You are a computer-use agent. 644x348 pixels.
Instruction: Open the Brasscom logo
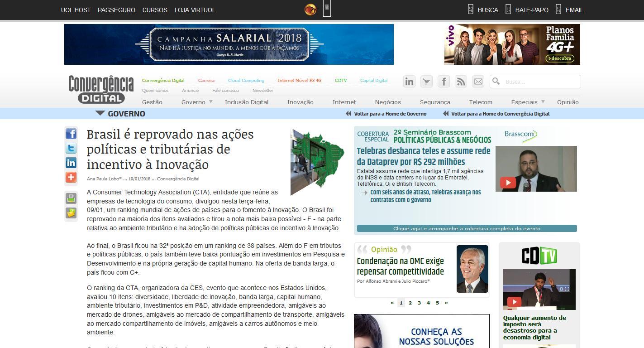pyautogui.click(x=521, y=135)
